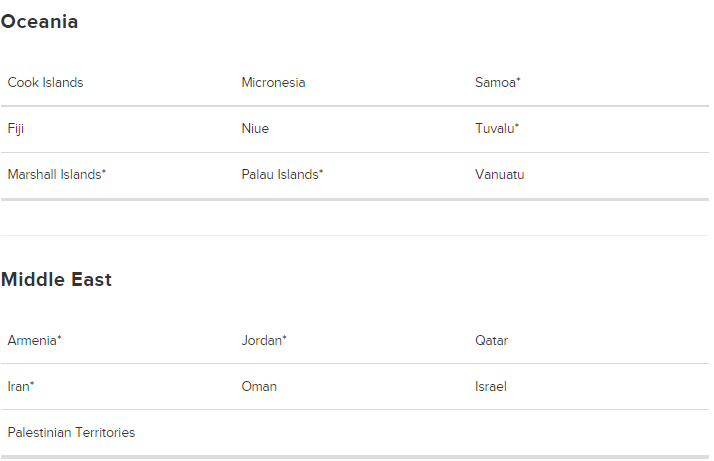This screenshot has width=714, height=461.
Task: Select Armenia under Middle East
Action: [x=32, y=340]
